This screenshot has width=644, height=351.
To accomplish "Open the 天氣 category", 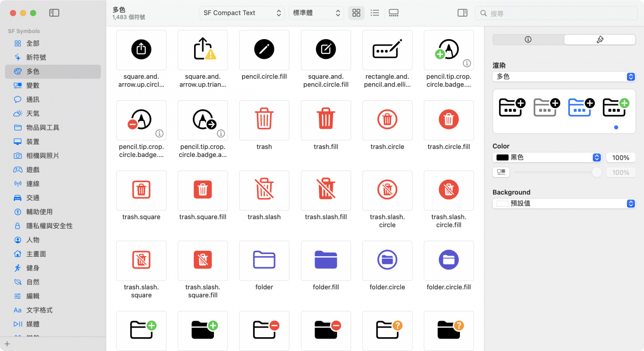I will coord(53,114).
